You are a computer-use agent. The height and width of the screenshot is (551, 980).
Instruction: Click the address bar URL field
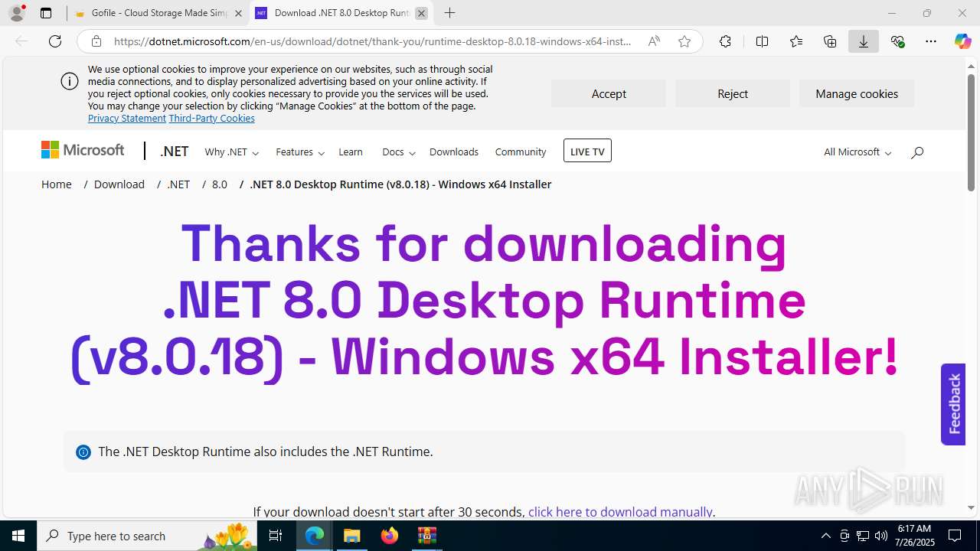(x=373, y=41)
